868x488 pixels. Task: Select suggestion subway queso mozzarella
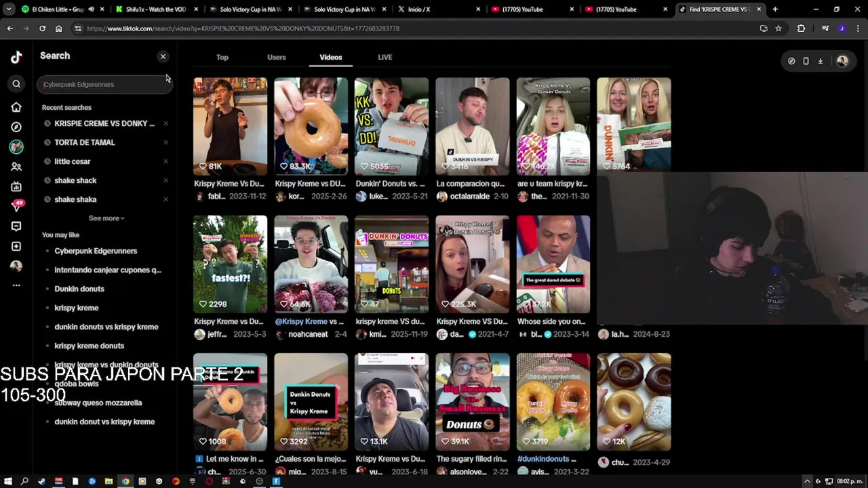(x=98, y=403)
